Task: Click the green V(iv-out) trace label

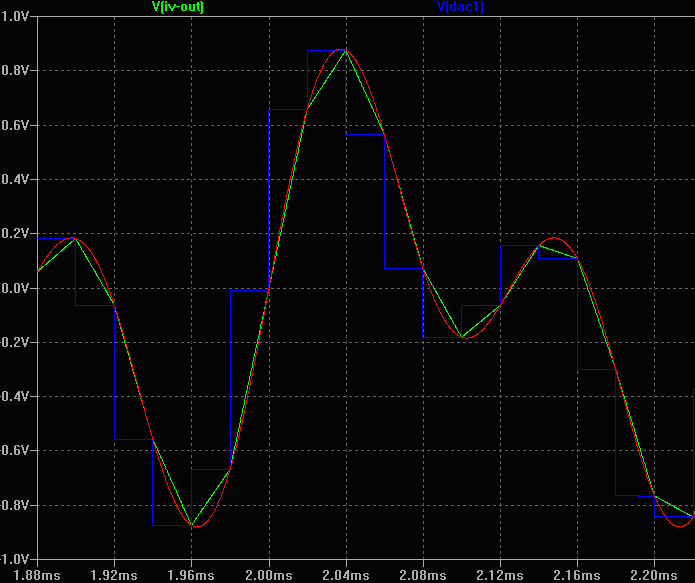Action: tap(178, 7)
